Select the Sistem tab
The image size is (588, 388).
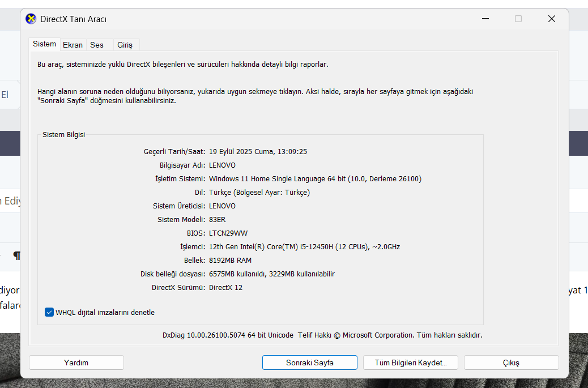(x=44, y=44)
